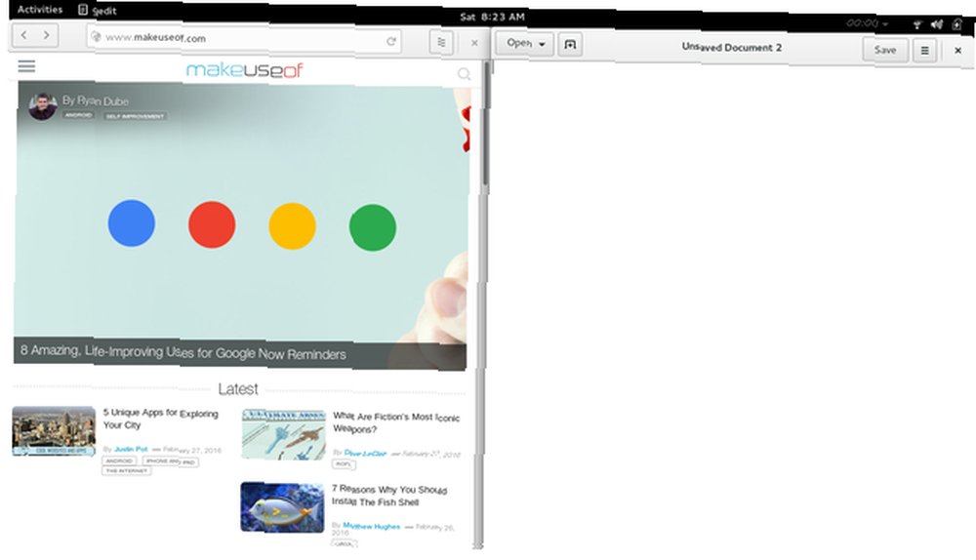Image resolution: width=976 pixels, height=560 pixels.
Task: Open '7 Reasons Why You Should Install The Fish Shell'
Action: click(389, 496)
